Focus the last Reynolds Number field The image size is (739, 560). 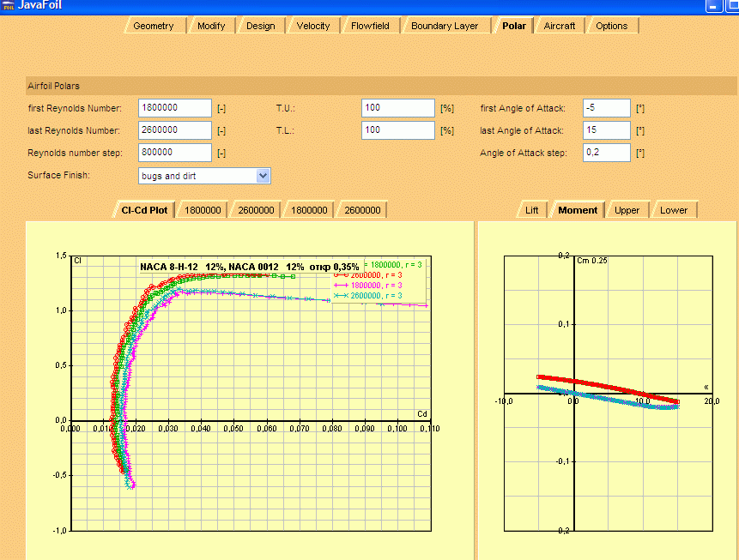174,130
